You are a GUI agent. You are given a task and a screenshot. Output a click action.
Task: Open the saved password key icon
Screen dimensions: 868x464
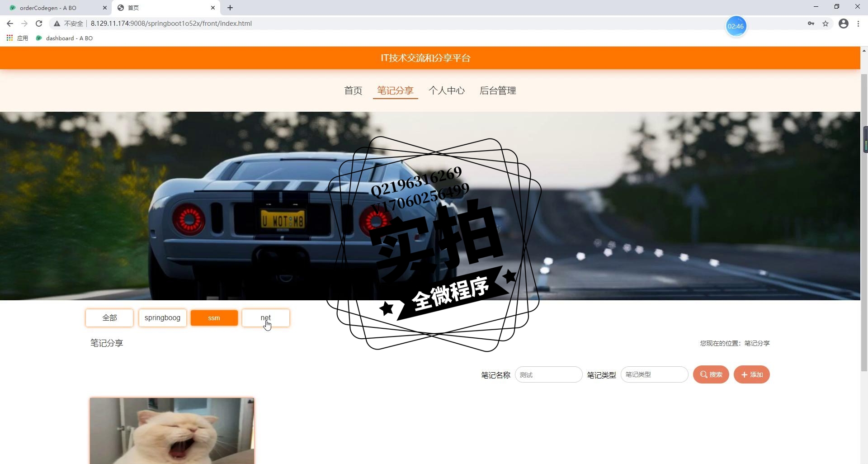pyautogui.click(x=811, y=24)
